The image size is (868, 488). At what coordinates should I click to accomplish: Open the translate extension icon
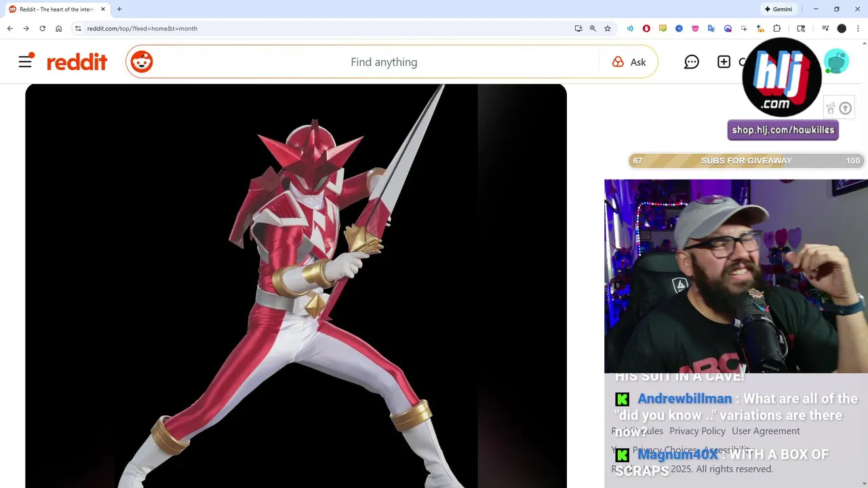(711, 28)
